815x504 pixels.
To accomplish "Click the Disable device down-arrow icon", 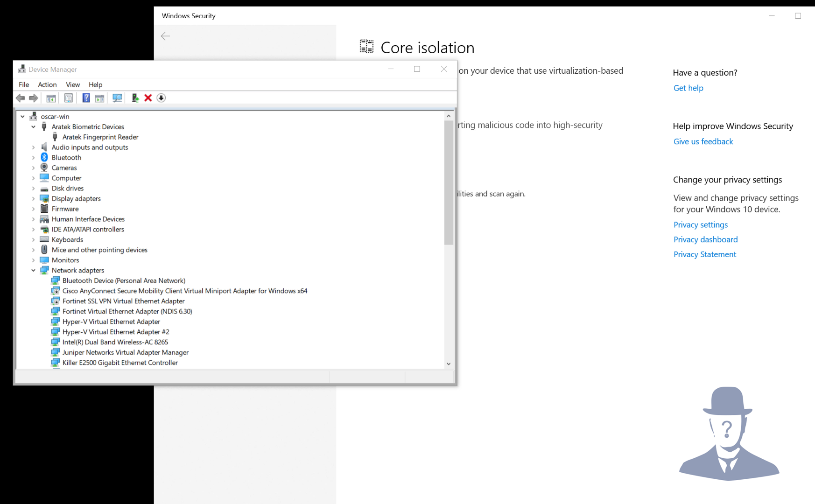I will tap(161, 98).
